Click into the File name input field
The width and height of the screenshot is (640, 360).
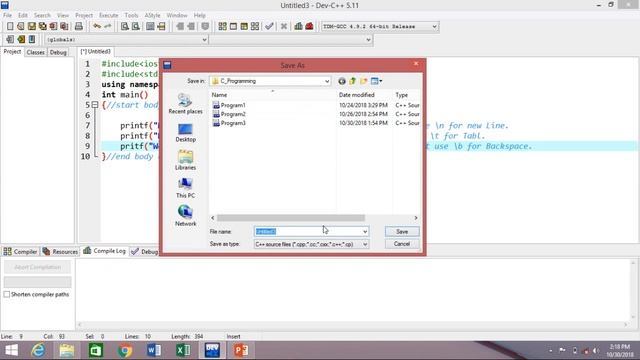[x=308, y=231]
